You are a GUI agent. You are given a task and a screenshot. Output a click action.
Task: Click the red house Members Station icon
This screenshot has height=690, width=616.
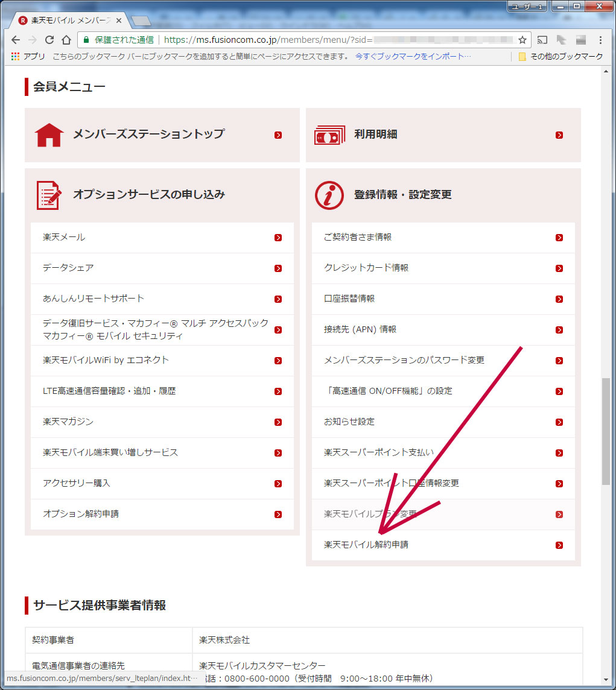(49, 135)
